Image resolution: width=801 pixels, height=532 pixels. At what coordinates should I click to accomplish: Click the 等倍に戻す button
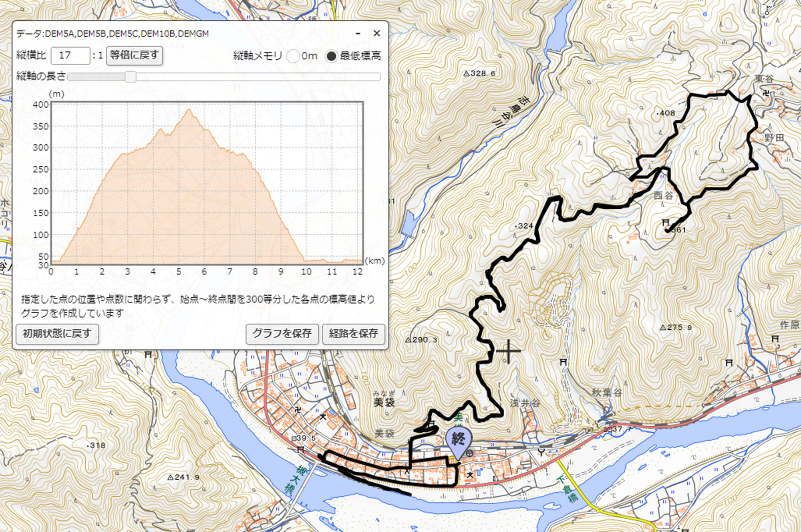[x=135, y=56]
